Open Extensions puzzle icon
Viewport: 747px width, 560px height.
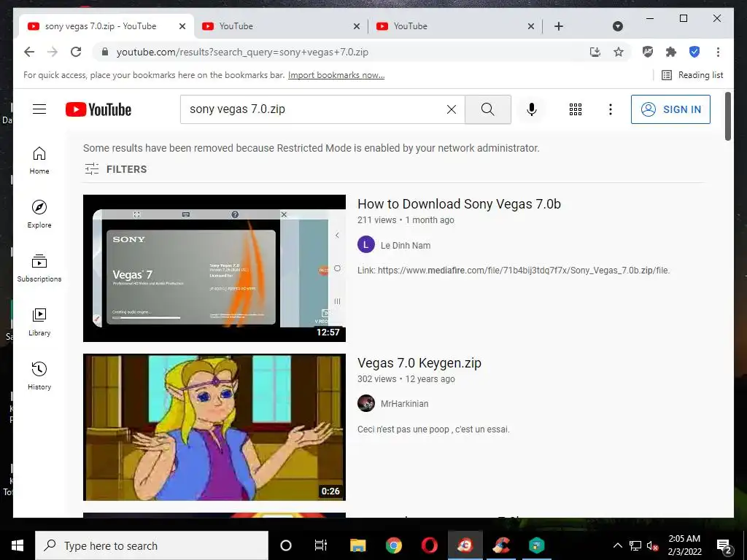point(671,52)
